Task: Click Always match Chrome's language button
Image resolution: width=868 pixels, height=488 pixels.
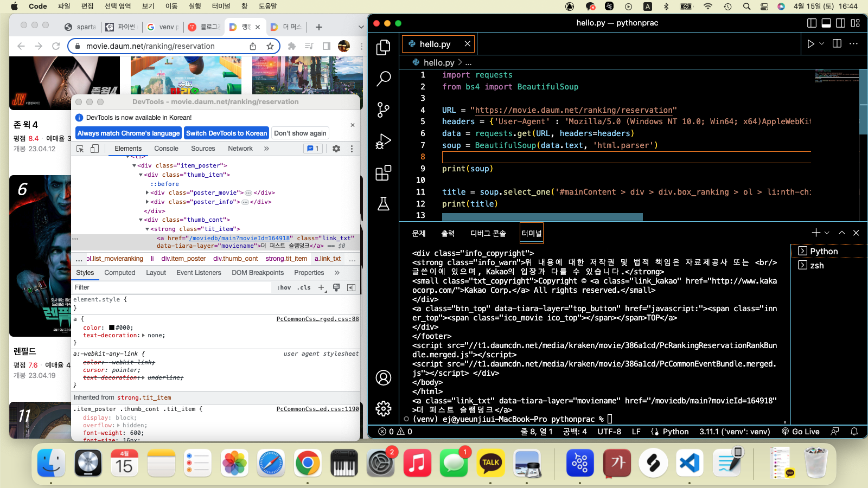Action: point(129,133)
